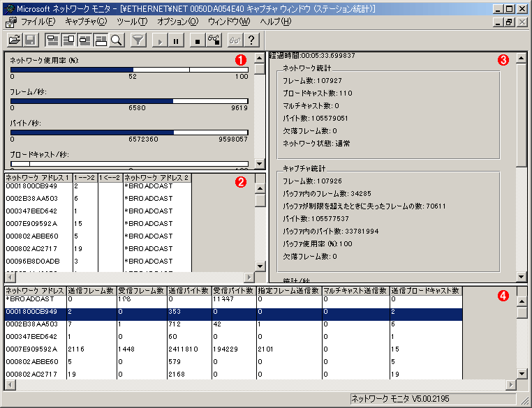Select session row 000802AC2717
The width and height of the screenshot is (532, 408).
click(98, 249)
